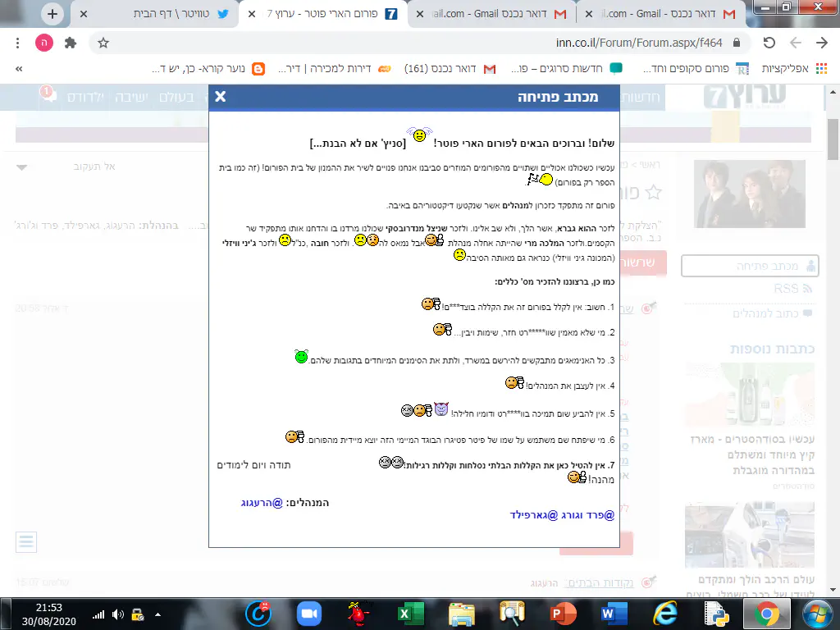This screenshot has width=840, height=630.
Task: Open Word from the taskbar
Action: tap(613, 613)
